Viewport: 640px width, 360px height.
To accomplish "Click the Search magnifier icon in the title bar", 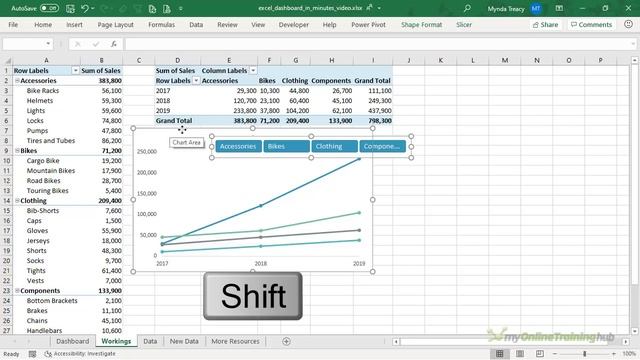I will pos(467,8).
